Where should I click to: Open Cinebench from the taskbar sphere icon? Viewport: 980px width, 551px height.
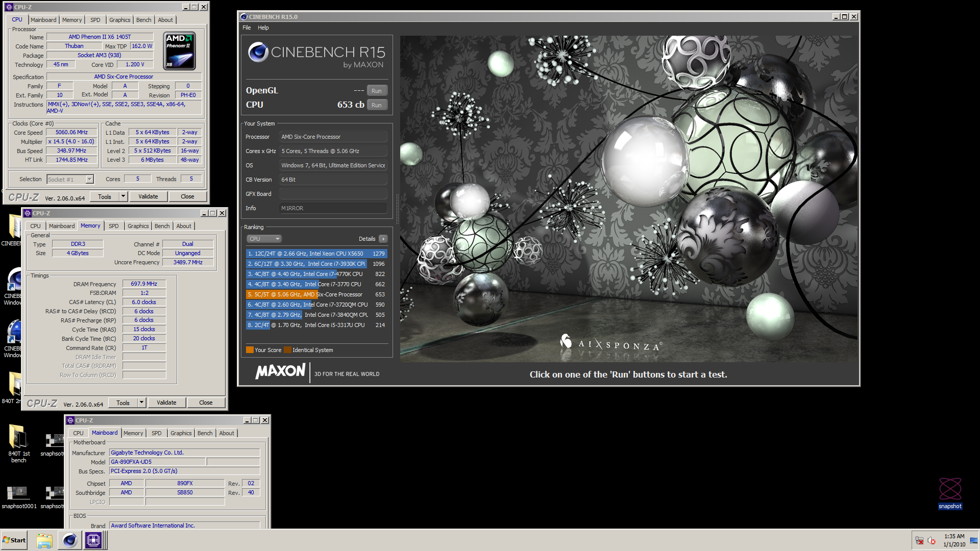click(x=69, y=540)
